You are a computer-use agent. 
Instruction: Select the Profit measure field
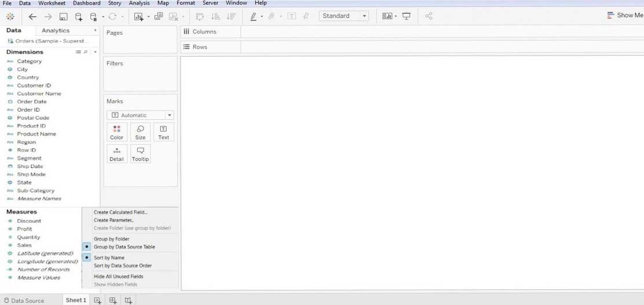[x=24, y=229]
